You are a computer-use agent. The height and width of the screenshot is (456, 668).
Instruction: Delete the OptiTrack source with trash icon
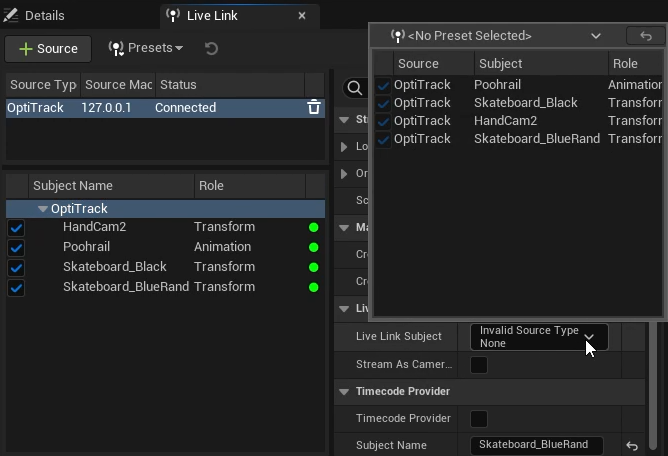314,107
